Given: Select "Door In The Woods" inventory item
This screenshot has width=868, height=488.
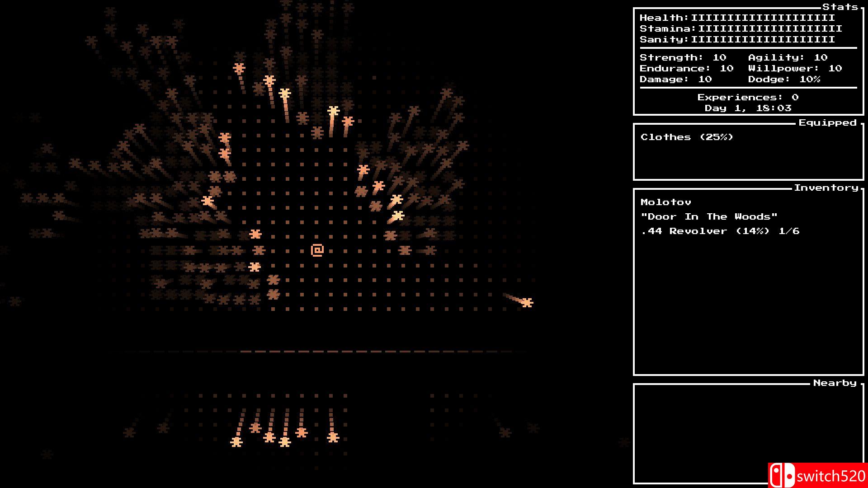Looking at the screenshot, I should (709, 216).
